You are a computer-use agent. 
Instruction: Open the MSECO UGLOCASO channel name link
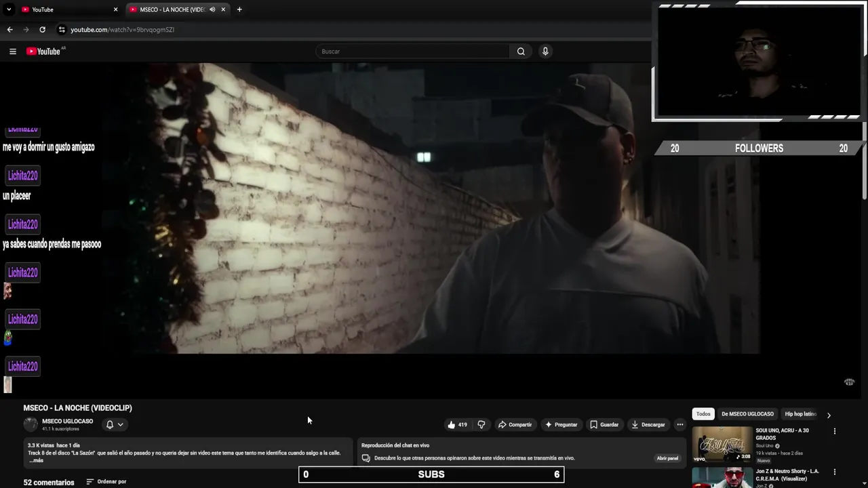[68, 422]
